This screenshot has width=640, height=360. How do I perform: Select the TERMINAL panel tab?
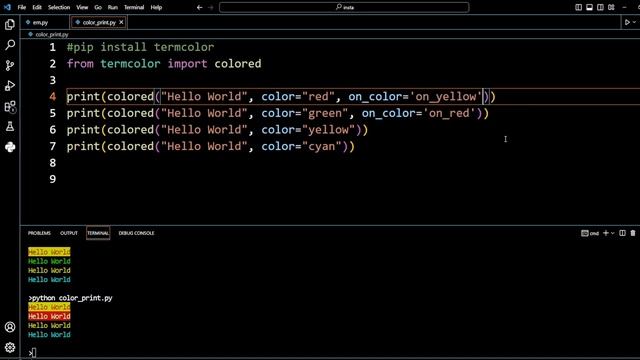click(x=98, y=233)
